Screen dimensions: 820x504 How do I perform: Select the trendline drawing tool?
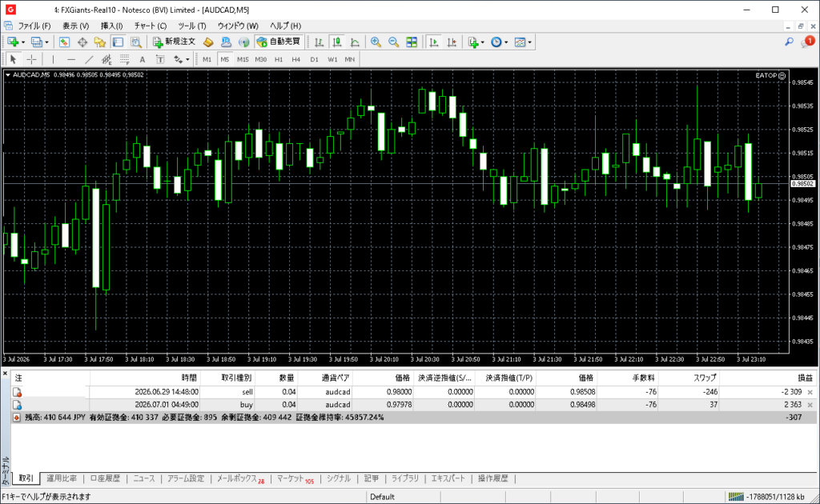(89, 59)
